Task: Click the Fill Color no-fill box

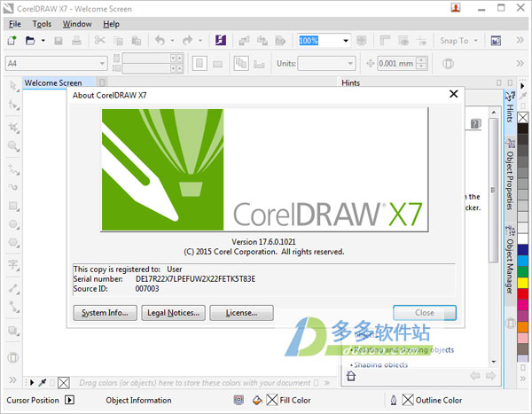Action: (272, 400)
